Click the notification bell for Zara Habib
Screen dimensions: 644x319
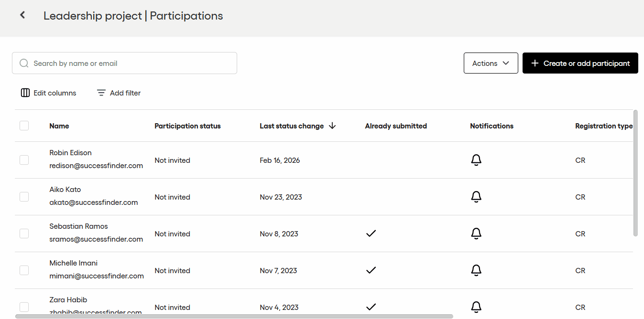(476, 307)
